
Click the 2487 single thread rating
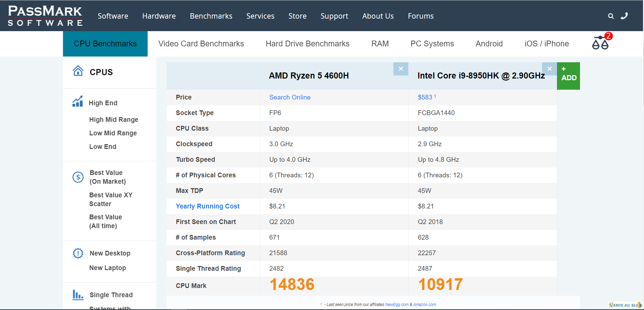tap(425, 268)
